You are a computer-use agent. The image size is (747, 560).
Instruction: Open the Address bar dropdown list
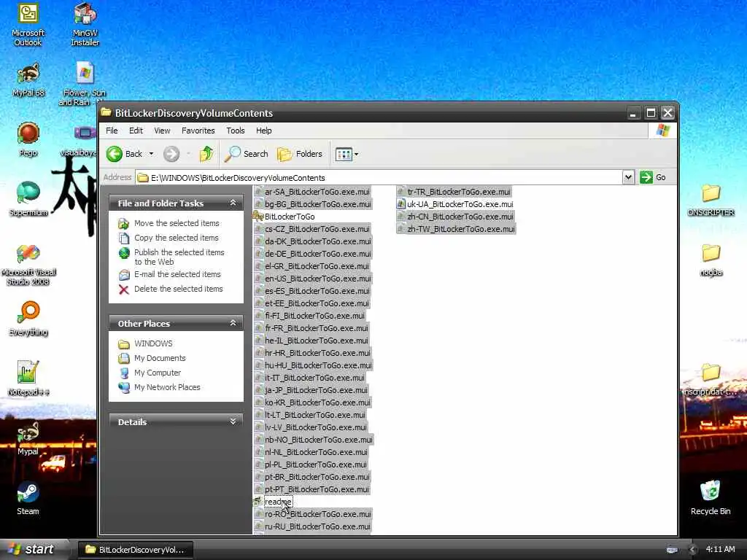point(628,177)
